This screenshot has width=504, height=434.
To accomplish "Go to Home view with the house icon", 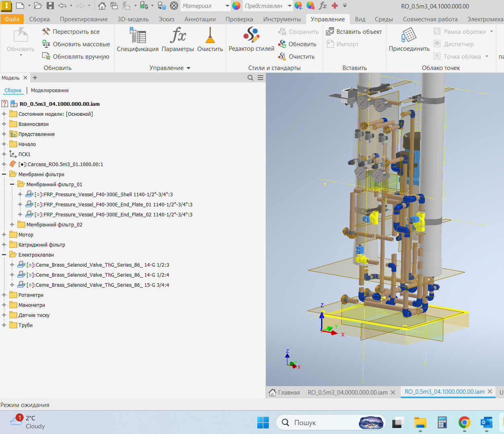I will tap(102, 6).
